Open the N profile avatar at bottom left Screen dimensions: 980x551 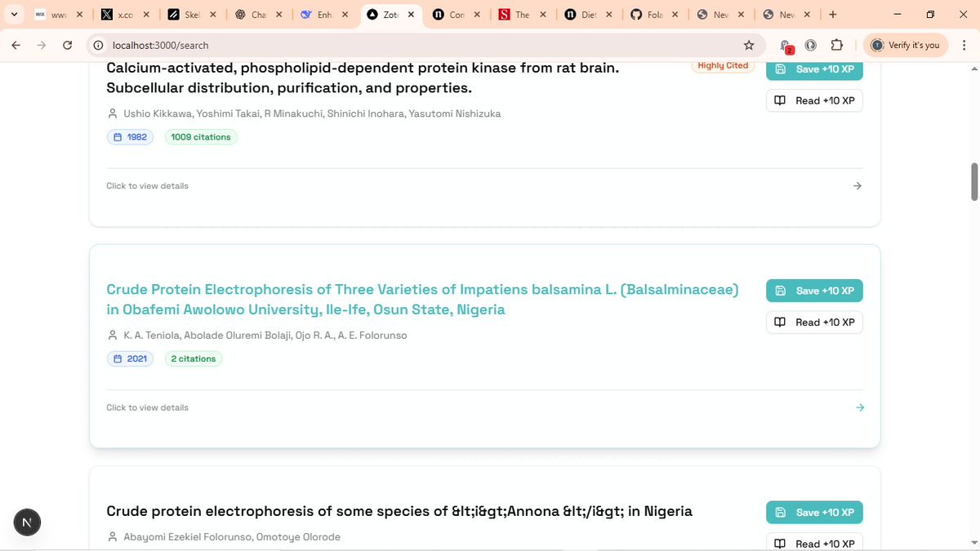click(27, 522)
